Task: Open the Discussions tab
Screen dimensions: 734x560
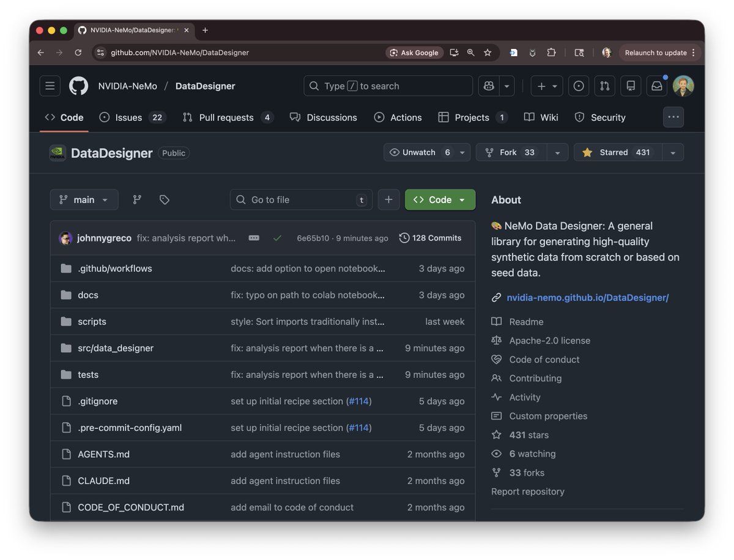Action: [x=324, y=117]
